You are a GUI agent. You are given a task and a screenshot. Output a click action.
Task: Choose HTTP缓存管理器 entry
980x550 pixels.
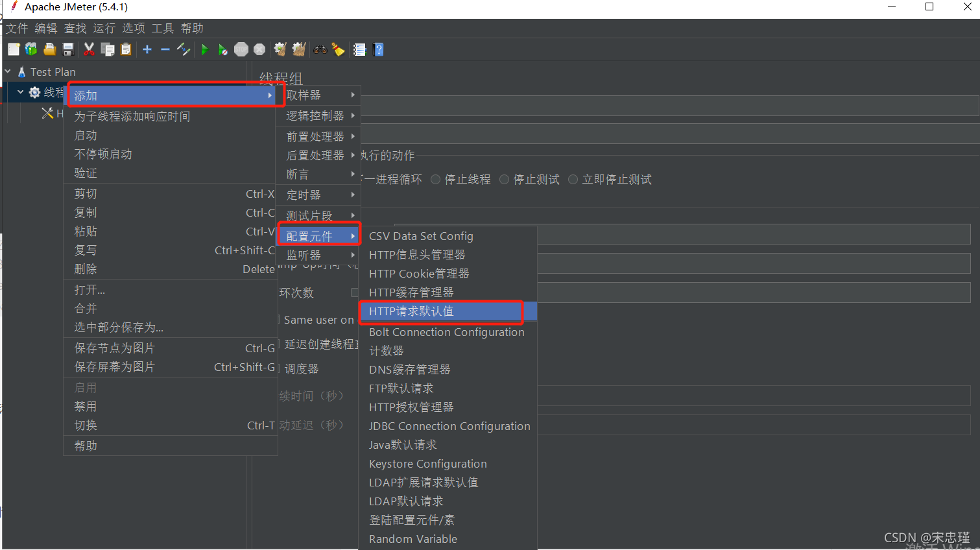(448, 293)
